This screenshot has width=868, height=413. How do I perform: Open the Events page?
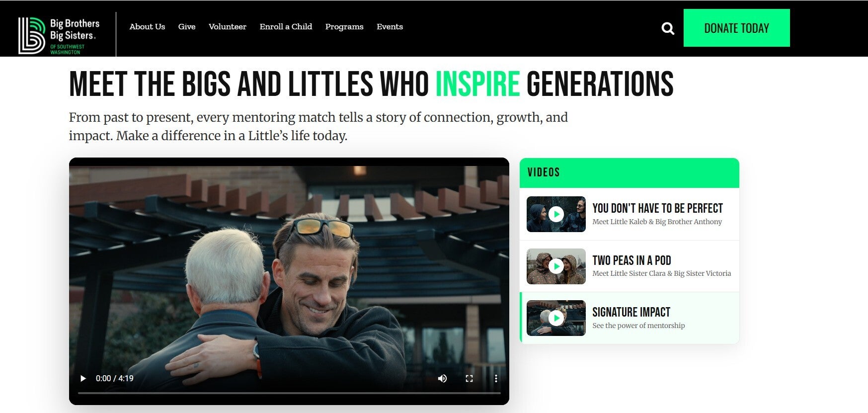(x=390, y=27)
